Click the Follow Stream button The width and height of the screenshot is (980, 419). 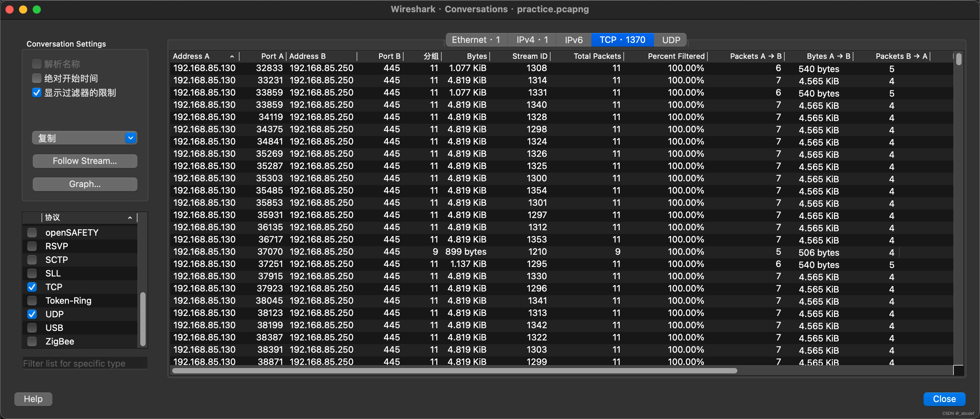84,160
